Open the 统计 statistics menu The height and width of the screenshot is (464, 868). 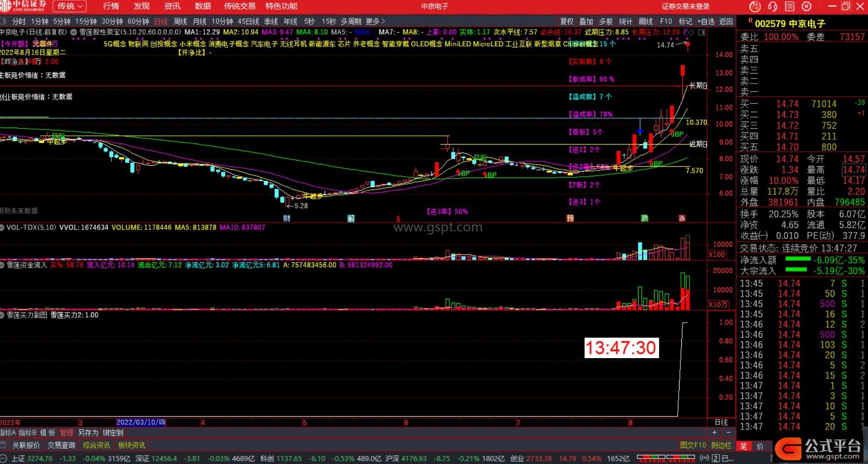[x=625, y=21]
